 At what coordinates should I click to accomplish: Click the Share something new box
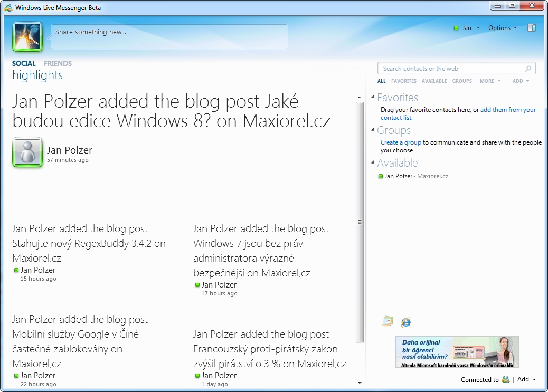169,36
